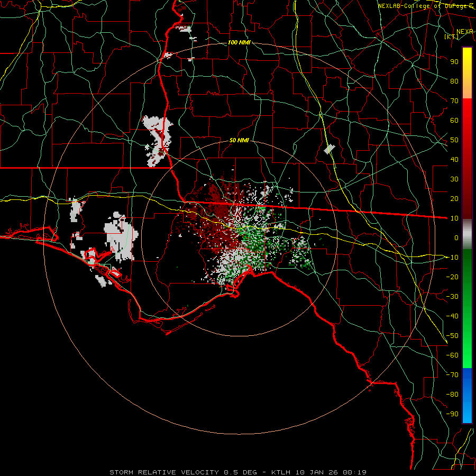Click the 50 NMI range ring label

(239, 140)
